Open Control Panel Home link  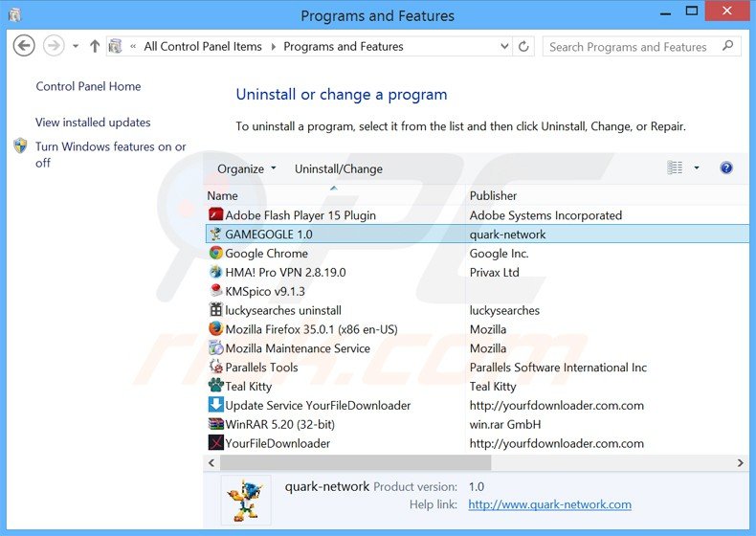[x=88, y=86]
